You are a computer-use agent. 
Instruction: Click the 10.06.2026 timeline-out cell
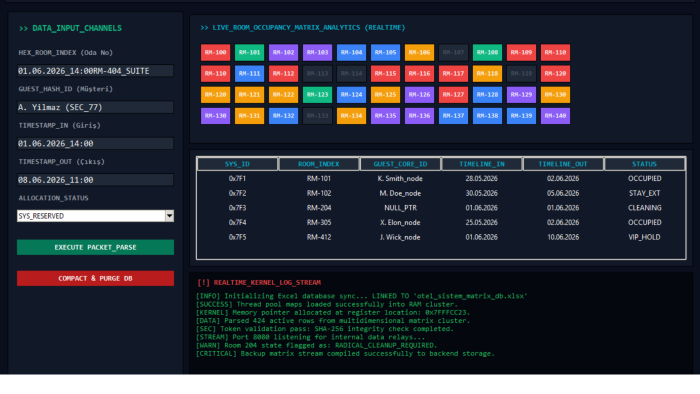563,237
